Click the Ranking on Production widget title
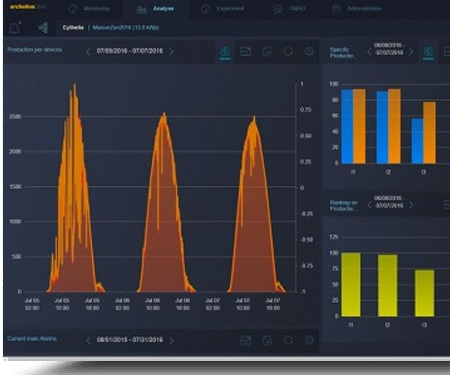450x375 pixels. click(x=344, y=205)
